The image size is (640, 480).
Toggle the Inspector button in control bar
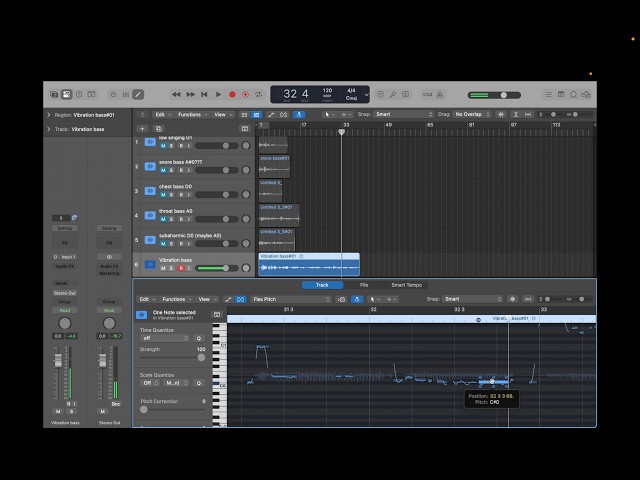pyautogui.click(x=66, y=94)
